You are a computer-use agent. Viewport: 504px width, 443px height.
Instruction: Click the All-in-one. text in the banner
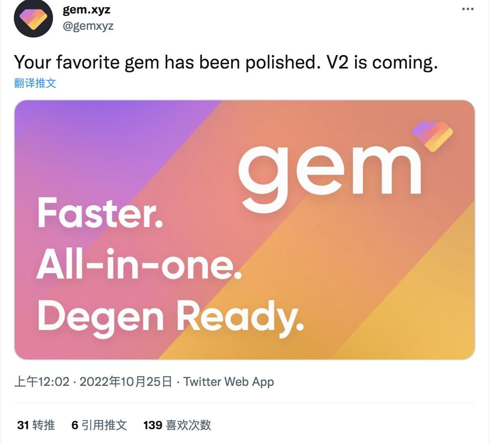[139, 264]
